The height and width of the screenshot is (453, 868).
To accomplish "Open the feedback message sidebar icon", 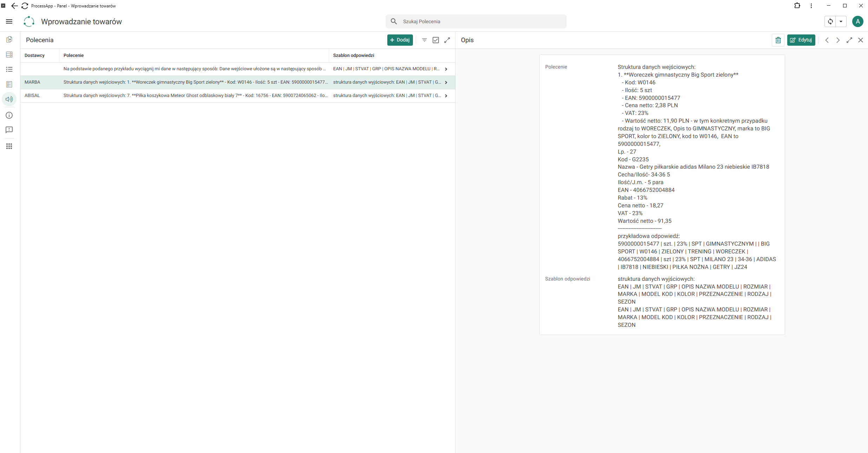I will point(9,130).
